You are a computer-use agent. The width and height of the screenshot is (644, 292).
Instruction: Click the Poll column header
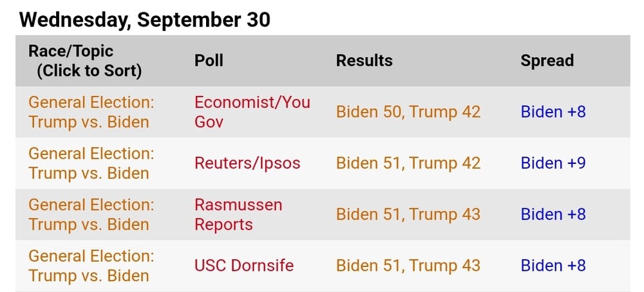click(209, 60)
